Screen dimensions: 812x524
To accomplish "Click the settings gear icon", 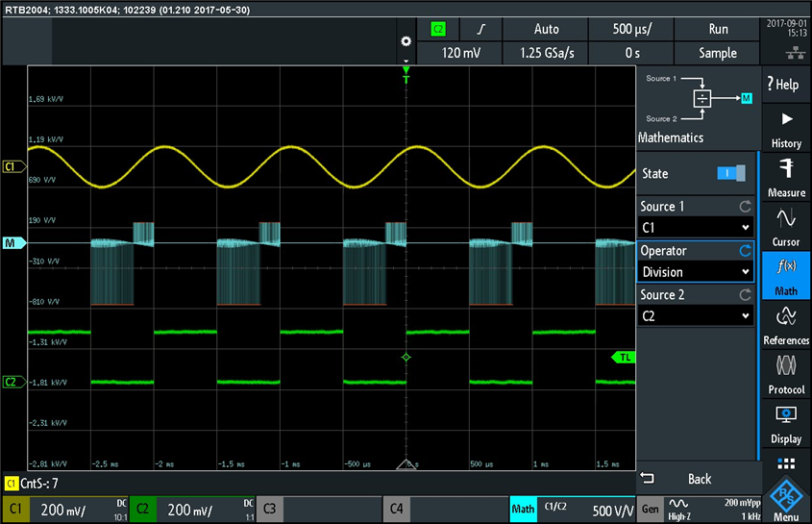I will (406, 42).
